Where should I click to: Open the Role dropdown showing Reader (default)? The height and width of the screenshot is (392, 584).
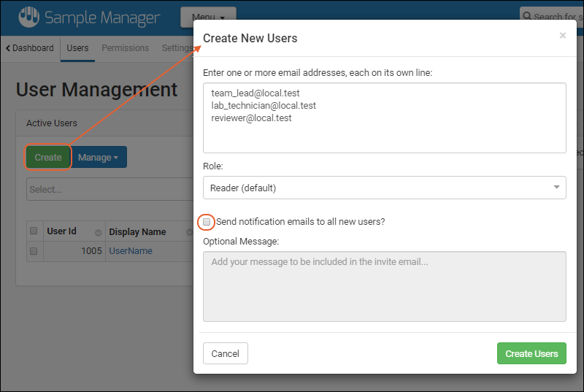click(x=384, y=188)
